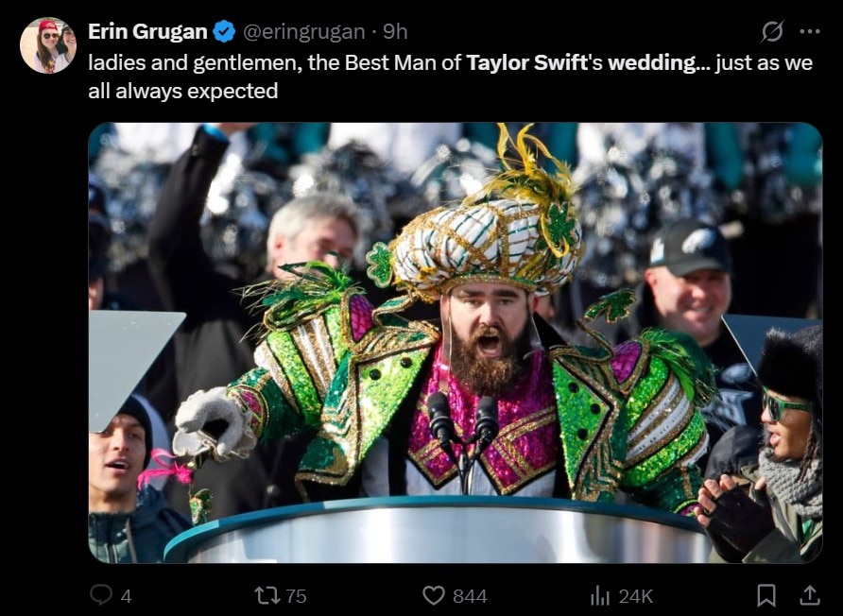The width and height of the screenshot is (843, 616).
Task: Click the Erin Grugan display name
Action: 147,31
